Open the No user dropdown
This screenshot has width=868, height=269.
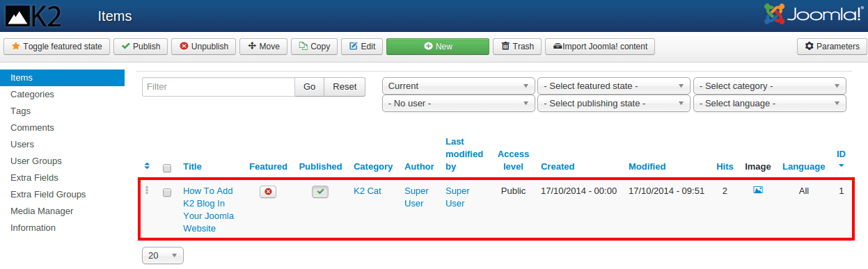click(459, 104)
